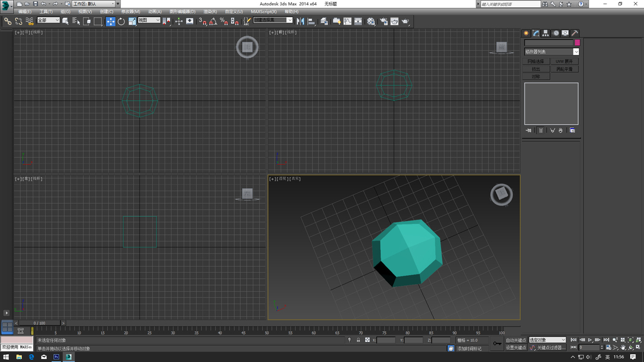
Task: Toggle the Percent Snap button
Action: (x=224, y=21)
